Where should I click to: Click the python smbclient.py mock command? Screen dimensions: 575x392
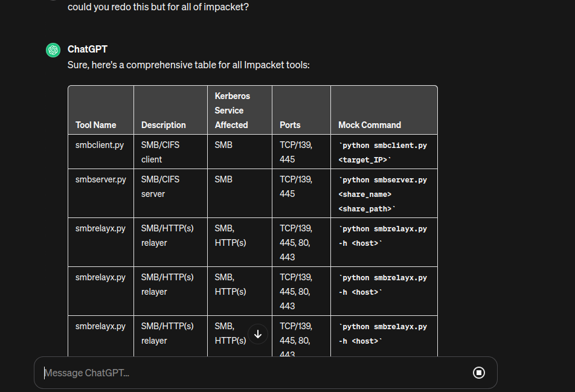tap(383, 152)
